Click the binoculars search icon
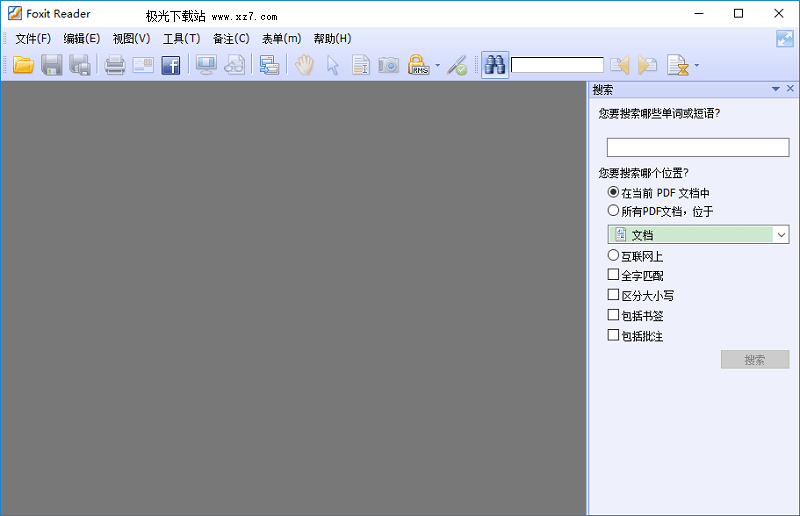This screenshot has width=800, height=516. [495, 65]
